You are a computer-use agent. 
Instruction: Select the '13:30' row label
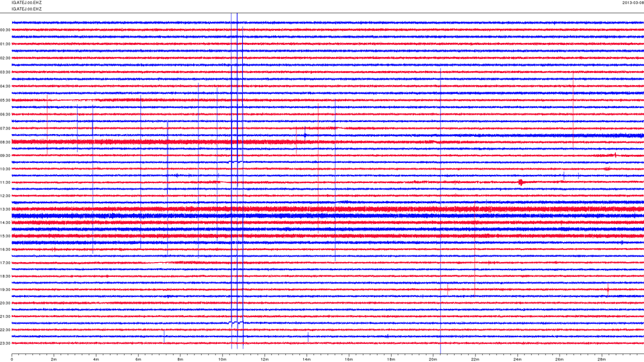[5, 209]
